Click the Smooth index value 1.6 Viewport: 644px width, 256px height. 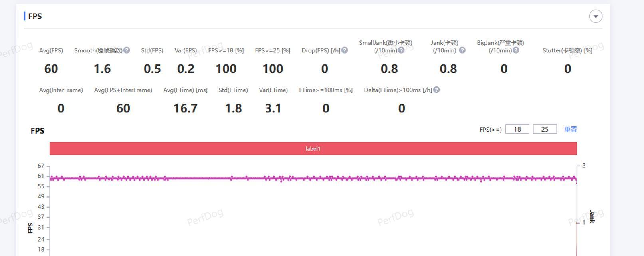click(x=102, y=69)
